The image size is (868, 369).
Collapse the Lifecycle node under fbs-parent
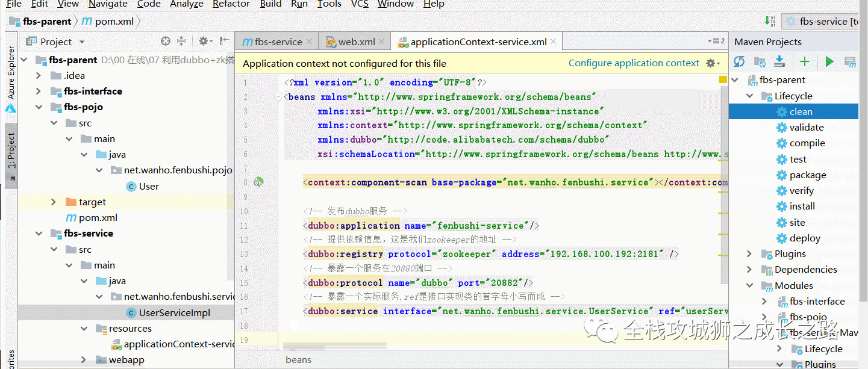tap(750, 96)
